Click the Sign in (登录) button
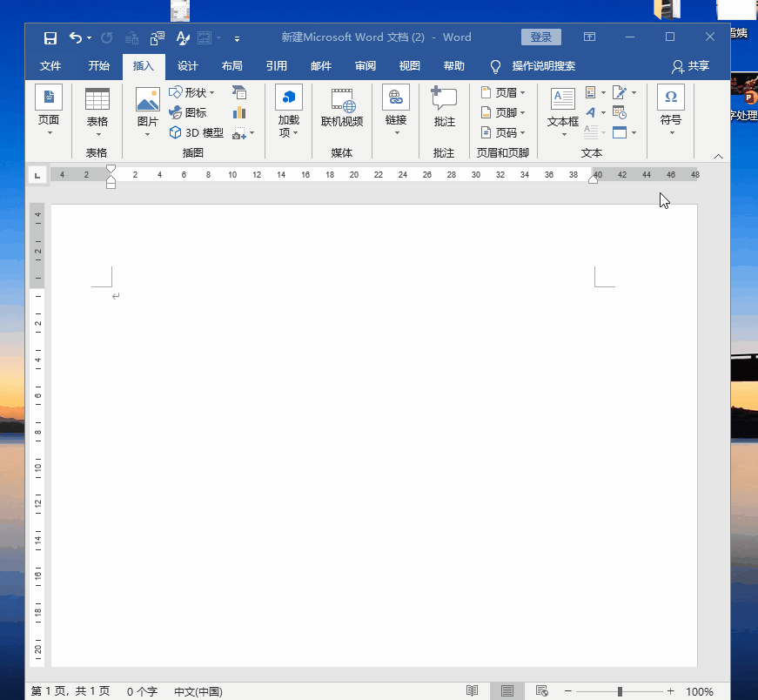 tap(540, 37)
